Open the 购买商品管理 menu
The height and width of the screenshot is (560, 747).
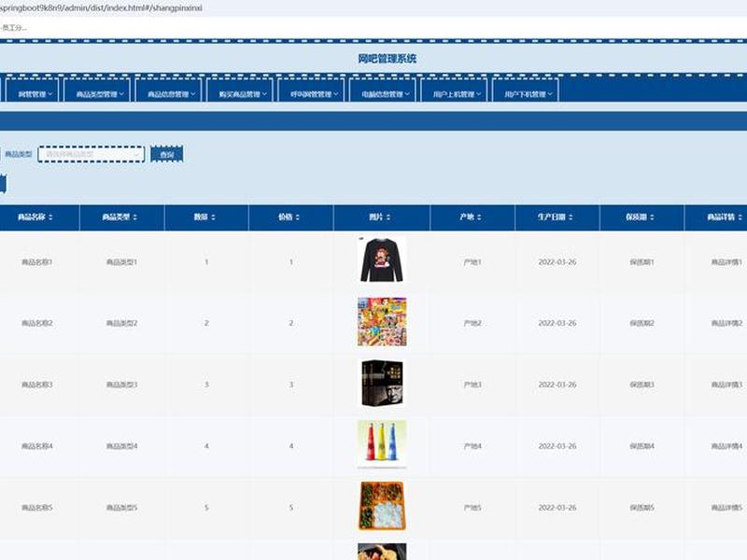click(x=240, y=91)
